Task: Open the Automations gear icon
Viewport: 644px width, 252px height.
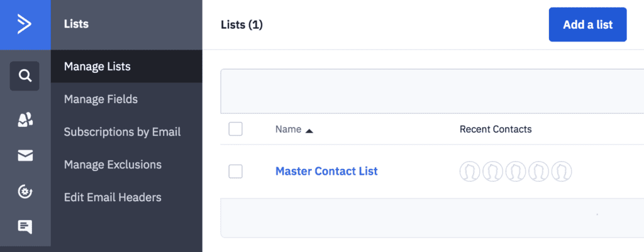Action: 25,192
